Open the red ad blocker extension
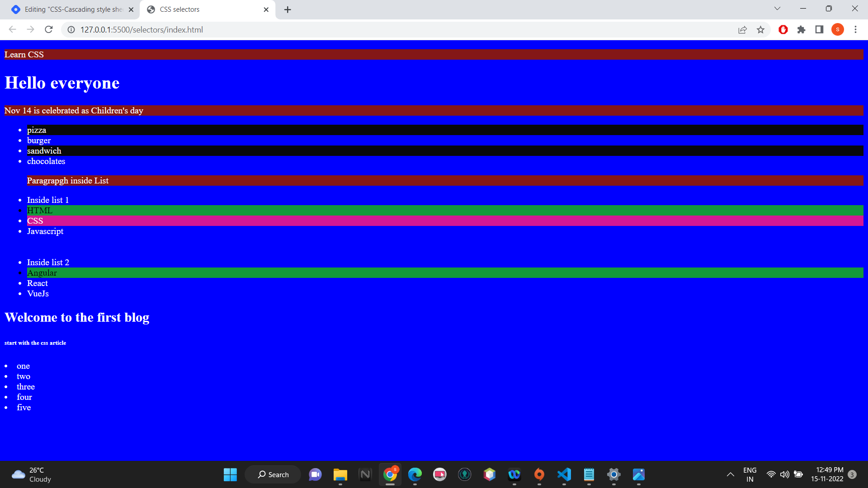The width and height of the screenshot is (868, 488). tap(783, 29)
